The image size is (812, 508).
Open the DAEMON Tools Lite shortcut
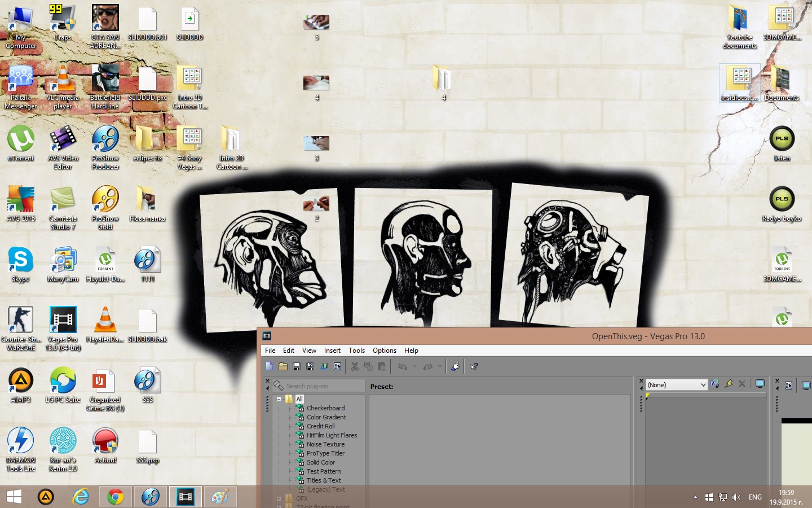pyautogui.click(x=21, y=450)
